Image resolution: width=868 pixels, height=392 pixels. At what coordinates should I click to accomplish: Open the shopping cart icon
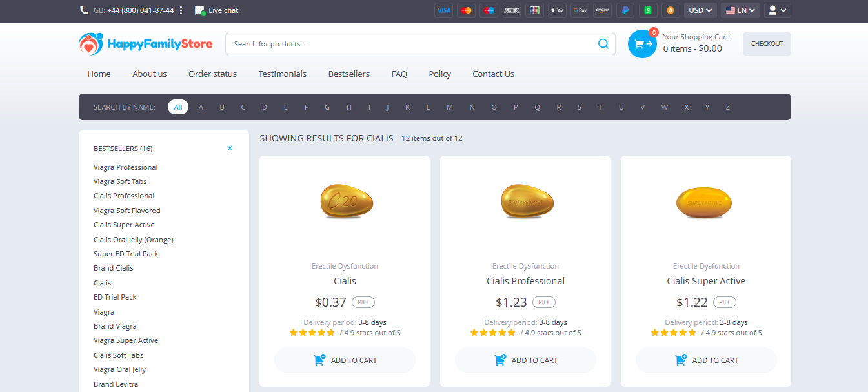tap(642, 44)
